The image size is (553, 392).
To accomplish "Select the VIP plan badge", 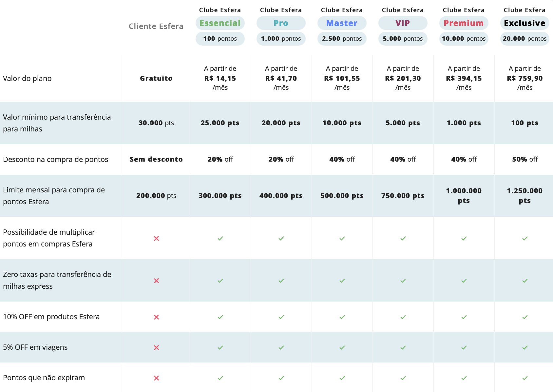I will coord(403,23).
